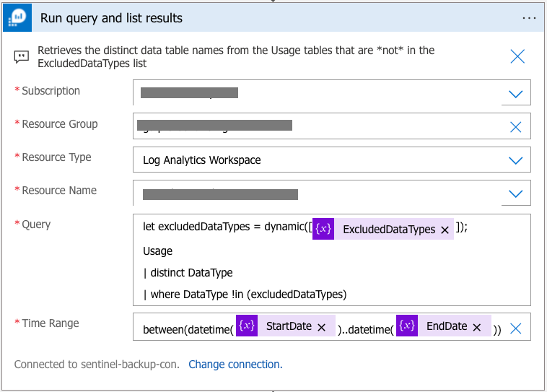The height and width of the screenshot is (392, 547).
Task: Click inside the Query text on 'Usage' line
Action: coord(158,251)
